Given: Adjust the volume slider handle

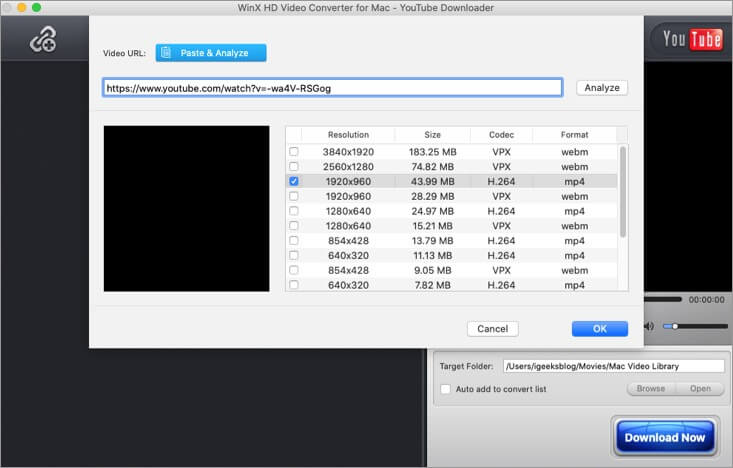Looking at the screenshot, I should (675, 326).
